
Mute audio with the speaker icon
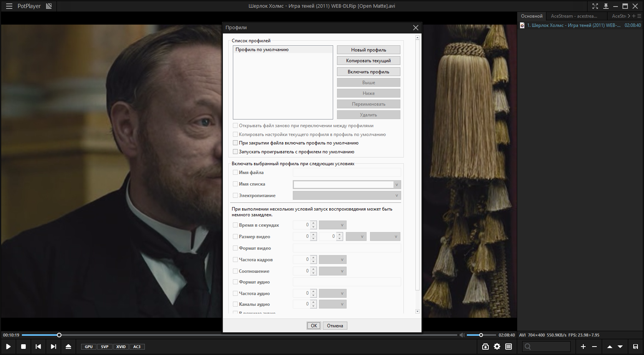462,335
